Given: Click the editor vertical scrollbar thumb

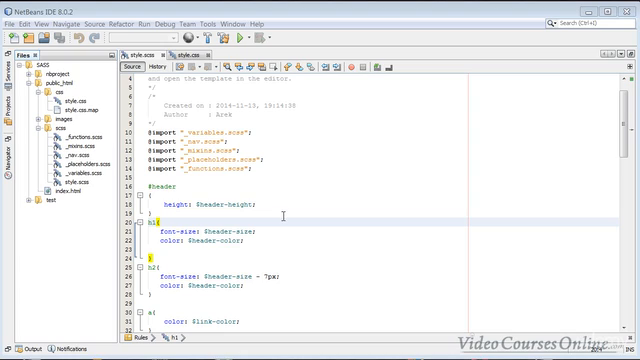Looking at the screenshot, I should point(623,124).
